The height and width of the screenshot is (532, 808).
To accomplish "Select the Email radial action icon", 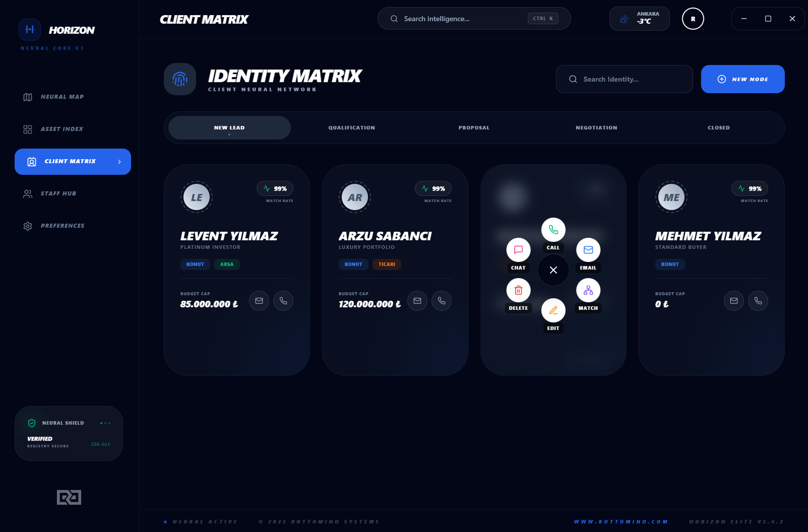I will pyautogui.click(x=588, y=250).
